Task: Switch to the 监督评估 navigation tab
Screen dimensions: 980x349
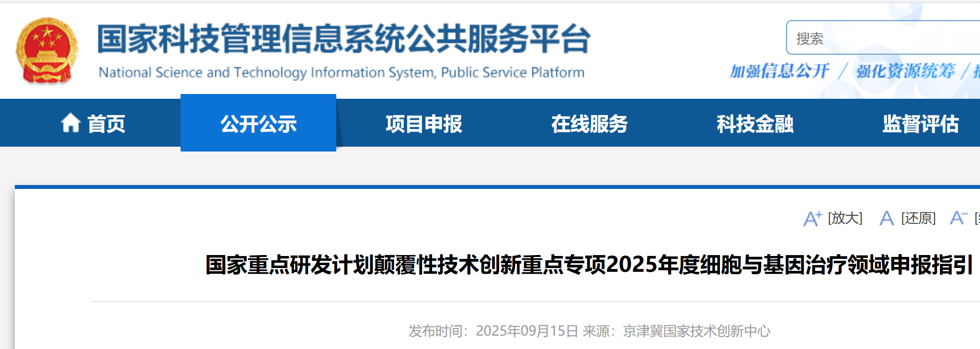Action: pos(921,124)
